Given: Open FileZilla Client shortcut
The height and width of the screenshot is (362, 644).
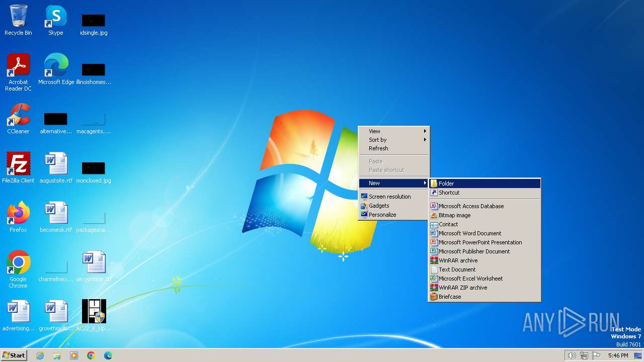Looking at the screenshot, I should (18, 168).
